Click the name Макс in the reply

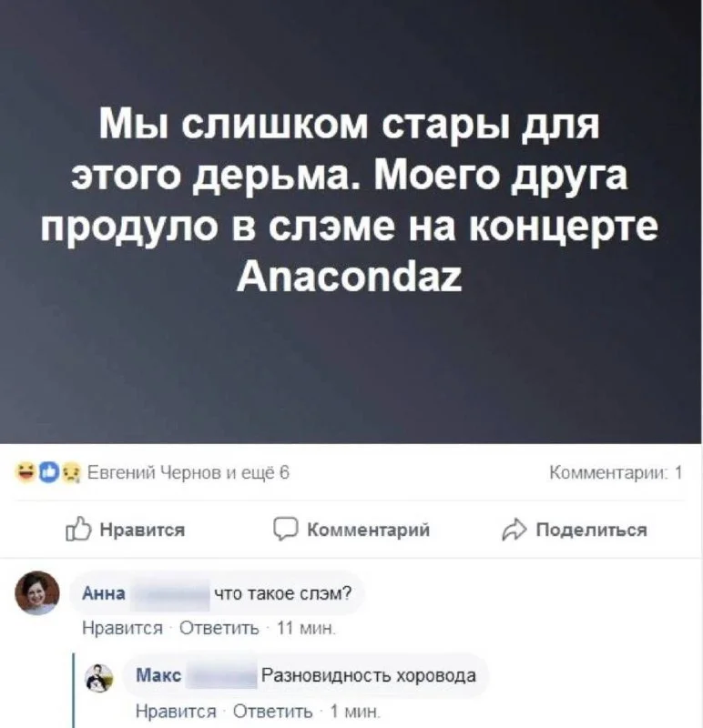159,675
